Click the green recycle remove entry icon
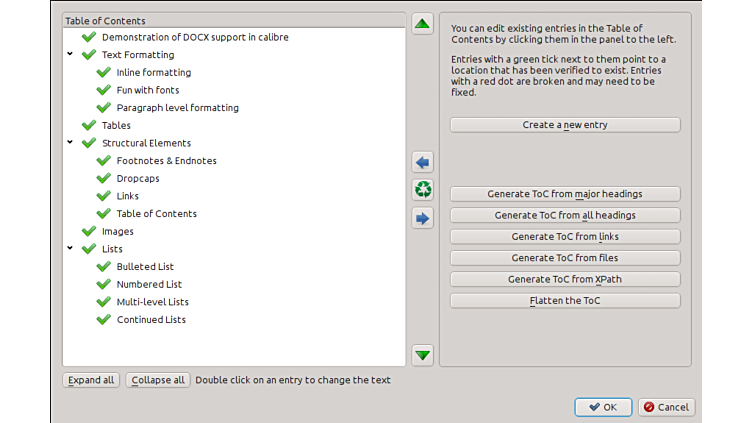 click(x=422, y=190)
